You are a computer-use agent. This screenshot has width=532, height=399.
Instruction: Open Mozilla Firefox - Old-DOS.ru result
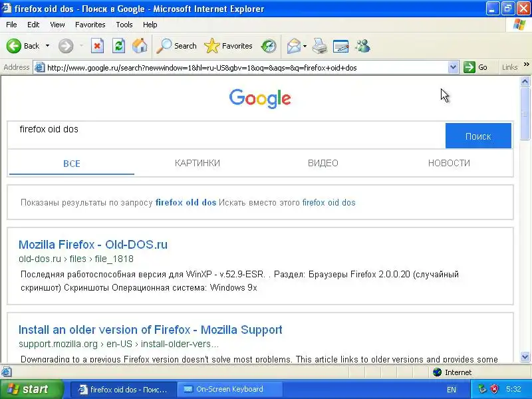(93, 245)
